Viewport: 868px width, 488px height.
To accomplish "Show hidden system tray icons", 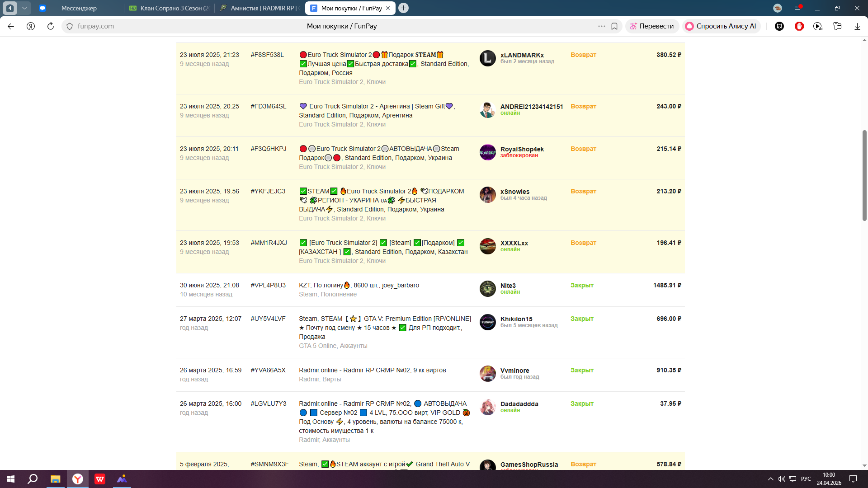I will 770,479.
